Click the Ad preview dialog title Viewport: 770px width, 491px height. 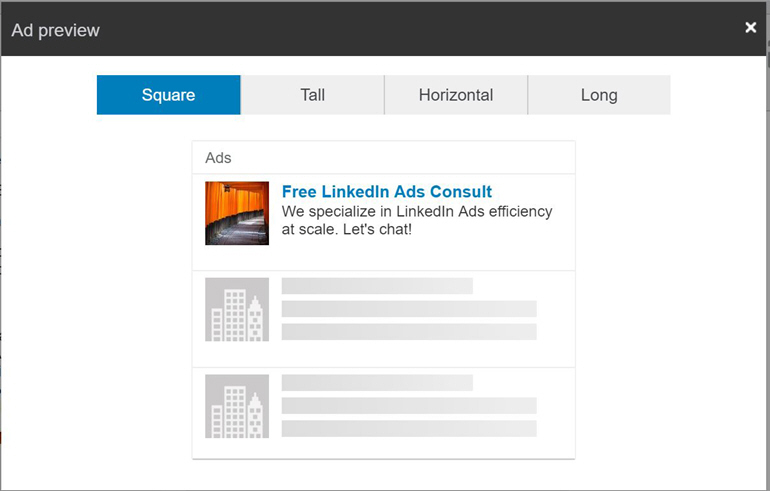pyautogui.click(x=55, y=30)
